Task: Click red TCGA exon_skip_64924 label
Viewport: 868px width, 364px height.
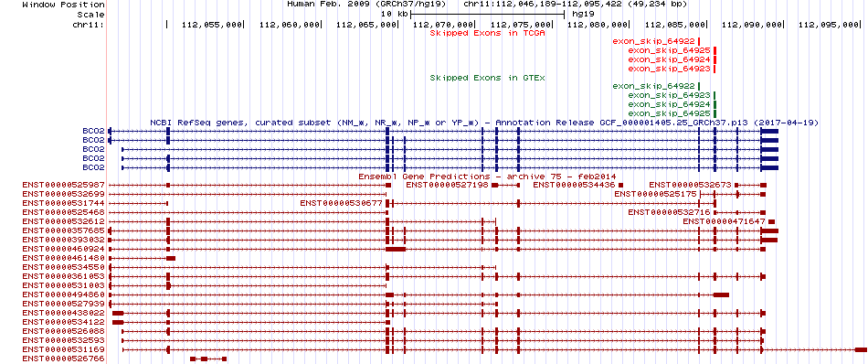Action: [669, 59]
